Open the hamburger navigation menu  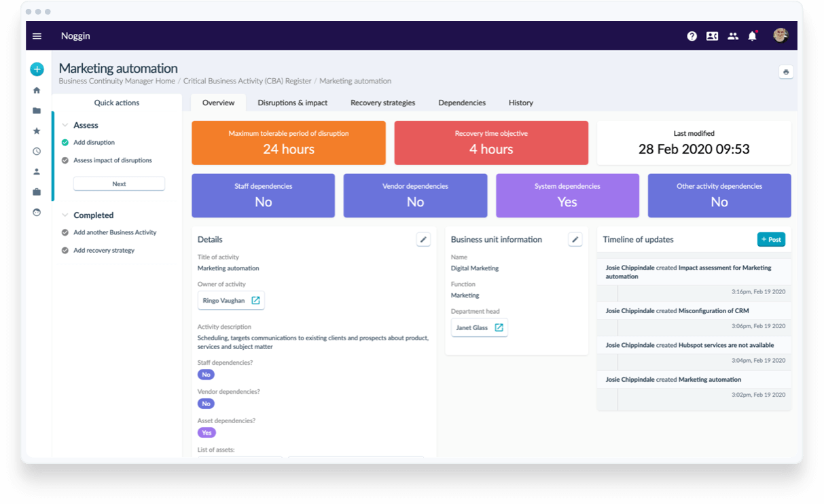[x=37, y=36]
